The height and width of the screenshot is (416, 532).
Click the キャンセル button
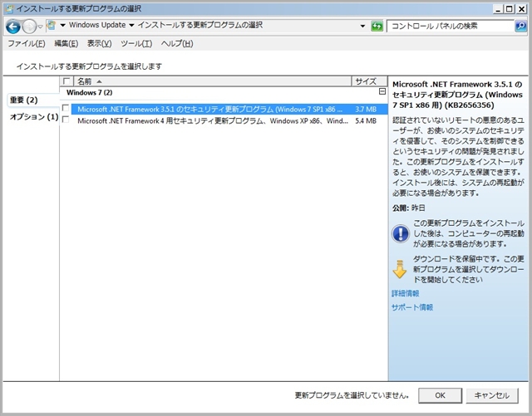[x=492, y=395]
